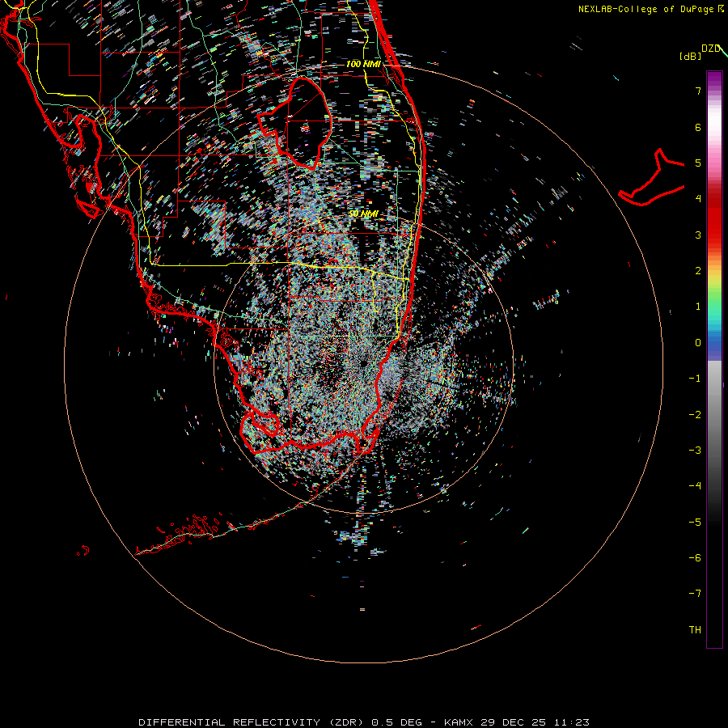Click the [dB] unit label
The height and width of the screenshot is (728, 728).
coord(690,56)
